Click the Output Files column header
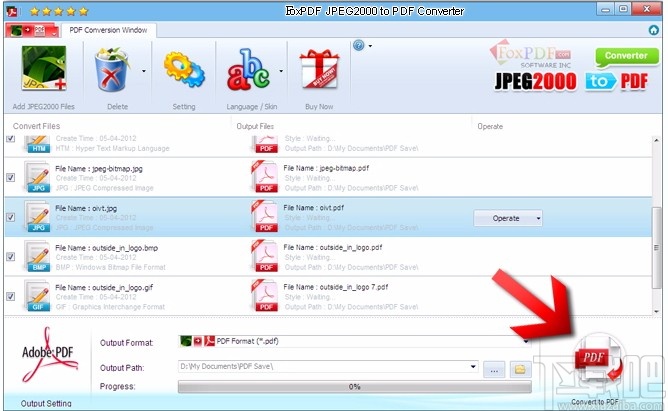The width and height of the screenshot is (668, 411). 255,126
